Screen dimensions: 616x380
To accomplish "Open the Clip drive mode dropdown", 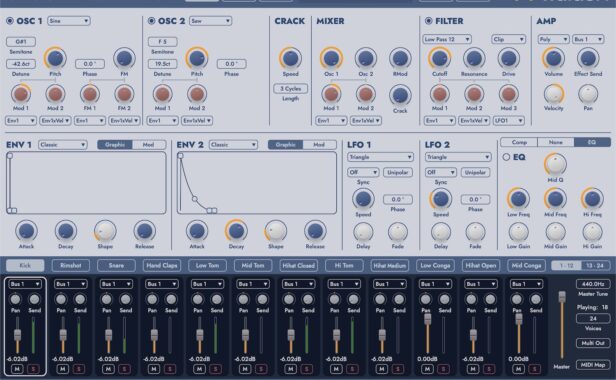I will click(x=508, y=39).
